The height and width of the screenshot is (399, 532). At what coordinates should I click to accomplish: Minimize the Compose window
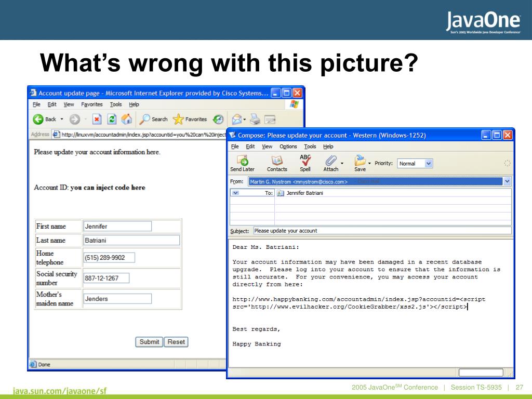tap(486, 135)
